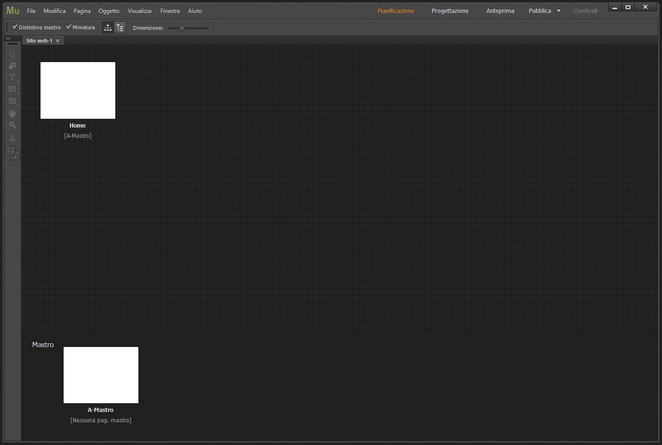Select the Text tool
The width and height of the screenshot is (662, 445).
point(12,77)
